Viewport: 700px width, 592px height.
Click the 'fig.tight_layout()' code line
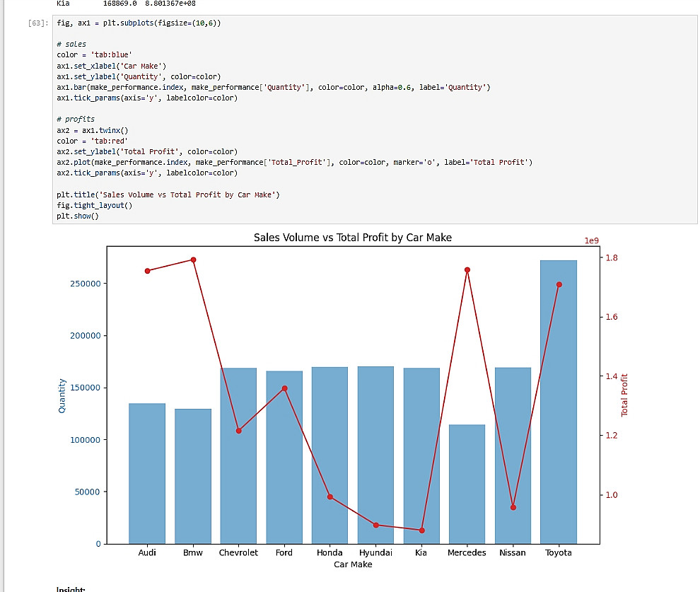click(x=95, y=205)
